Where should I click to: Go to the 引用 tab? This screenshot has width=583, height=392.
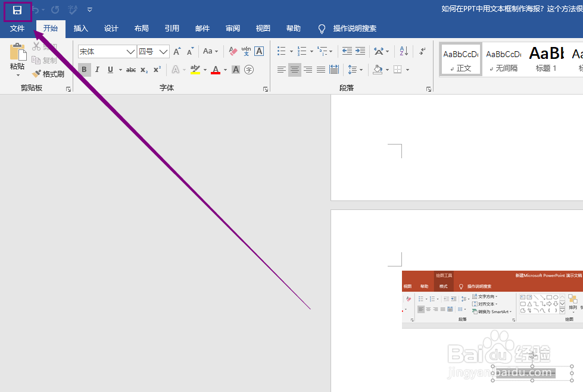pyautogui.click(x=172, y=29)
